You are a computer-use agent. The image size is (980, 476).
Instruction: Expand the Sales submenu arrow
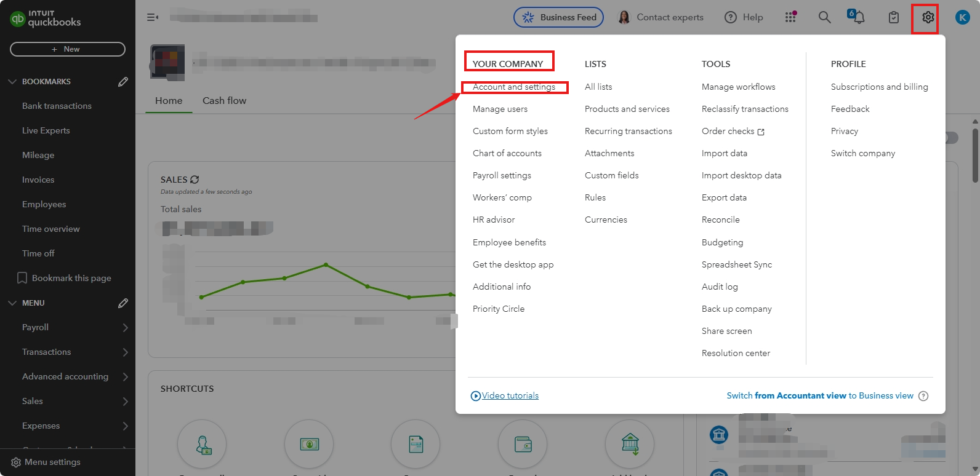(126, 402)
